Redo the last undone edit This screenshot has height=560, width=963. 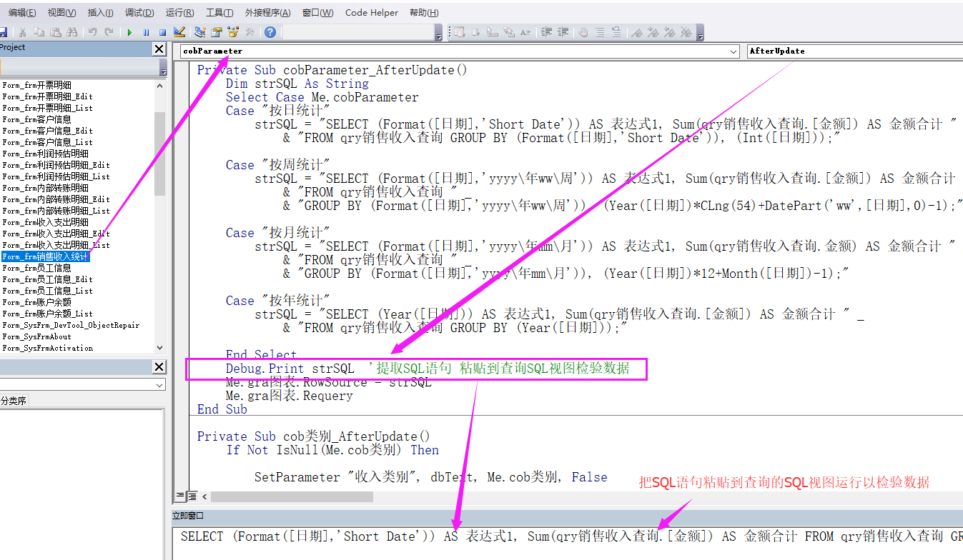(109, 32)
